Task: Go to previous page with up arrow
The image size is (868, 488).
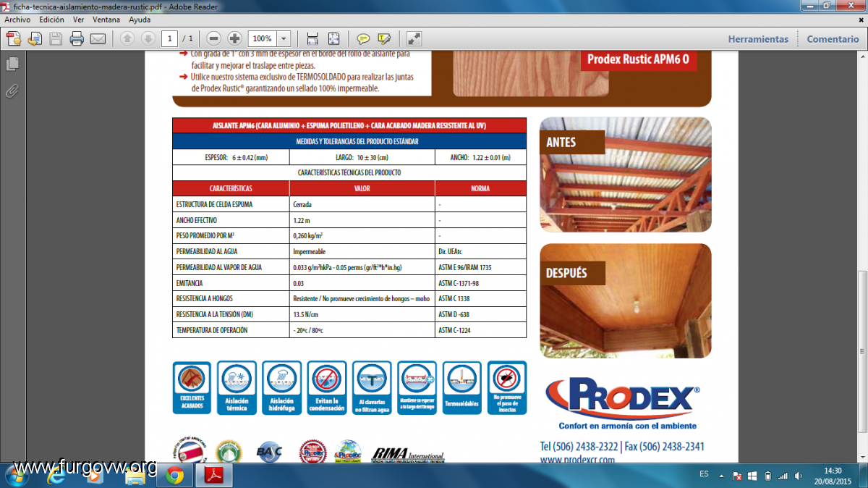Action: pos(127,39)
